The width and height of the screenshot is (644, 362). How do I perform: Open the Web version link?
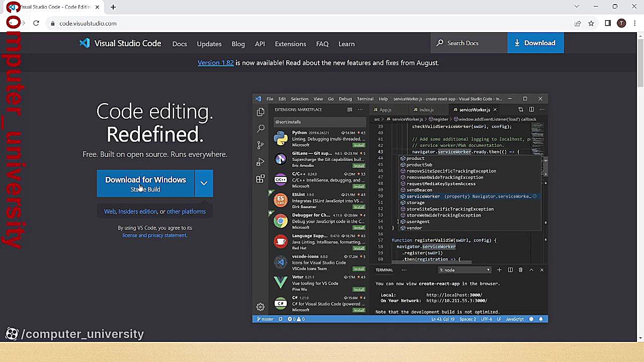(x=110, y=212)
